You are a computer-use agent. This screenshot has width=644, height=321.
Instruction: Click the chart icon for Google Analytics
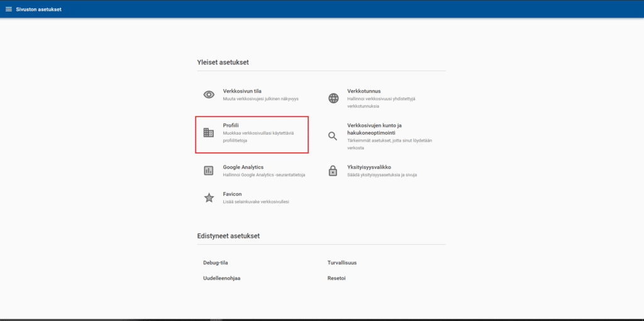point(209,171)
